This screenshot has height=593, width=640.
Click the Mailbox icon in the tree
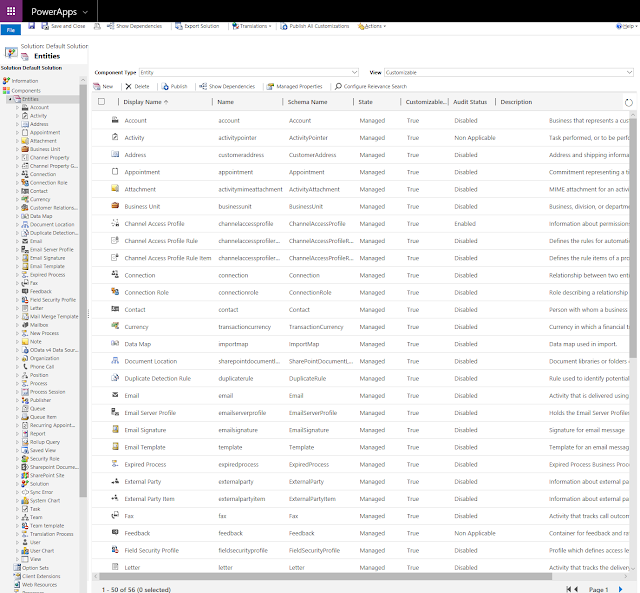(25, 325)
